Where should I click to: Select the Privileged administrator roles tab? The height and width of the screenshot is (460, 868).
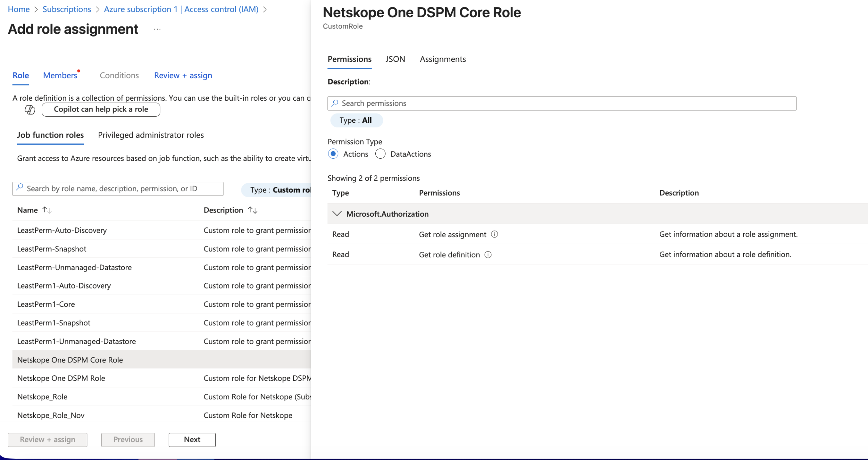(x=151, y=135)
